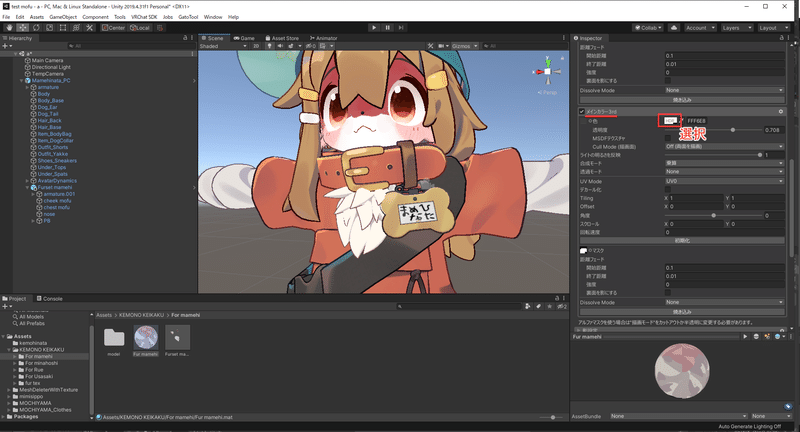This screenshot has height=432, width=800.
Task: Pause the game with the Pause button
Action: click(387, 28)
